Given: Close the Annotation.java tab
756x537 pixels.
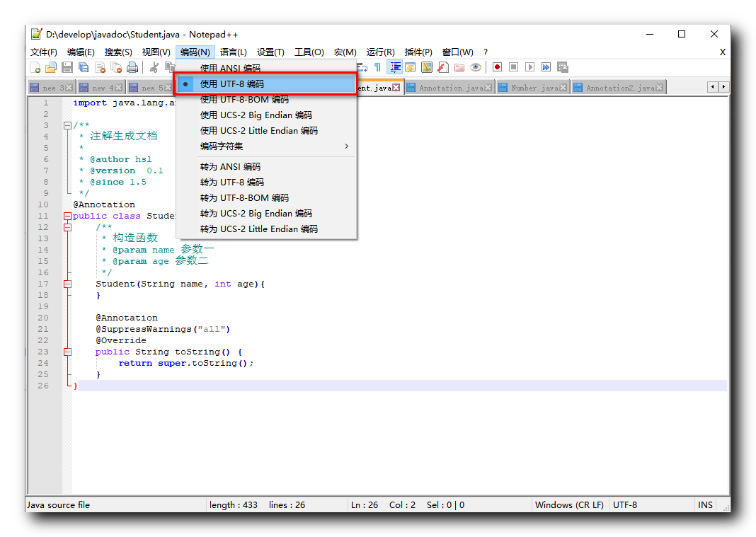Looking at the screenshot, I should (488, 87).
